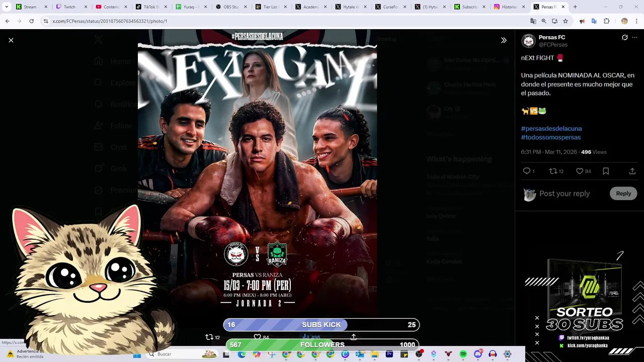Open Outlook from the taskbar
This screenshot has width=644, height=362.
360,354
